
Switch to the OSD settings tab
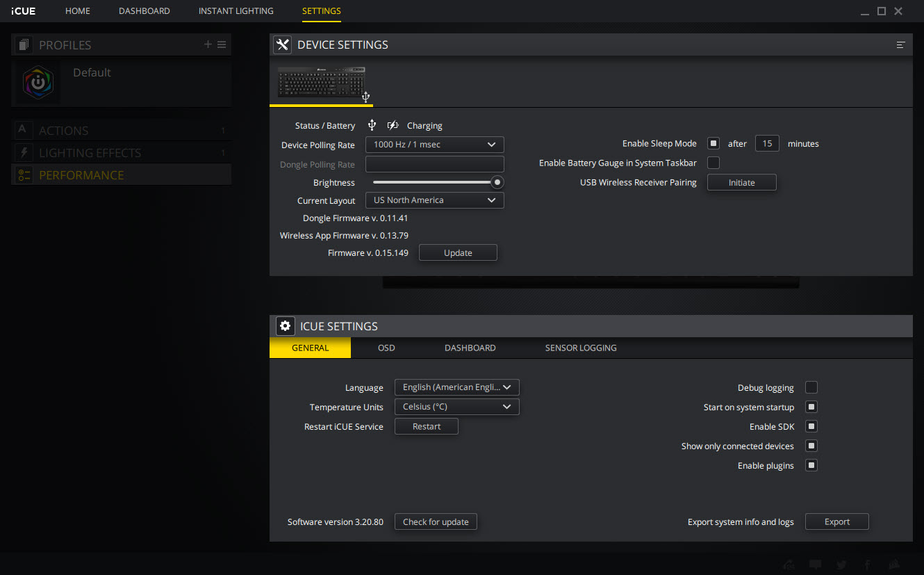tap(386, 348)
